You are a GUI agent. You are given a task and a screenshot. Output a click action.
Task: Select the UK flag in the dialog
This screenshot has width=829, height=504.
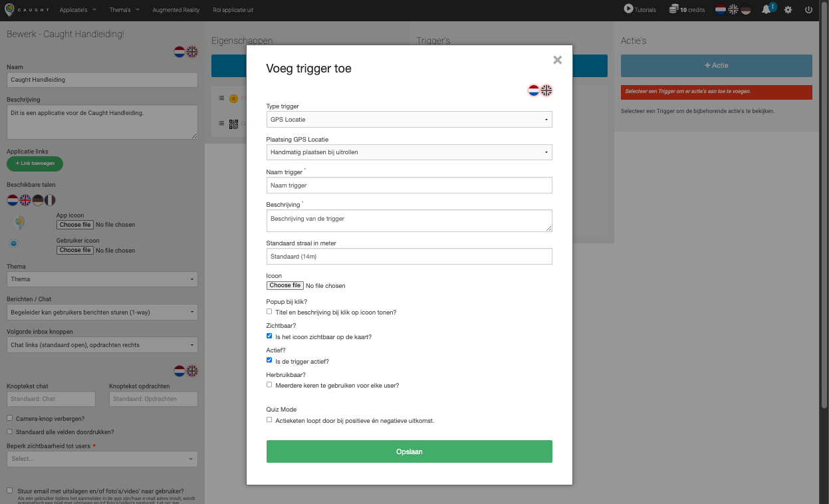[x=546, y=90]
